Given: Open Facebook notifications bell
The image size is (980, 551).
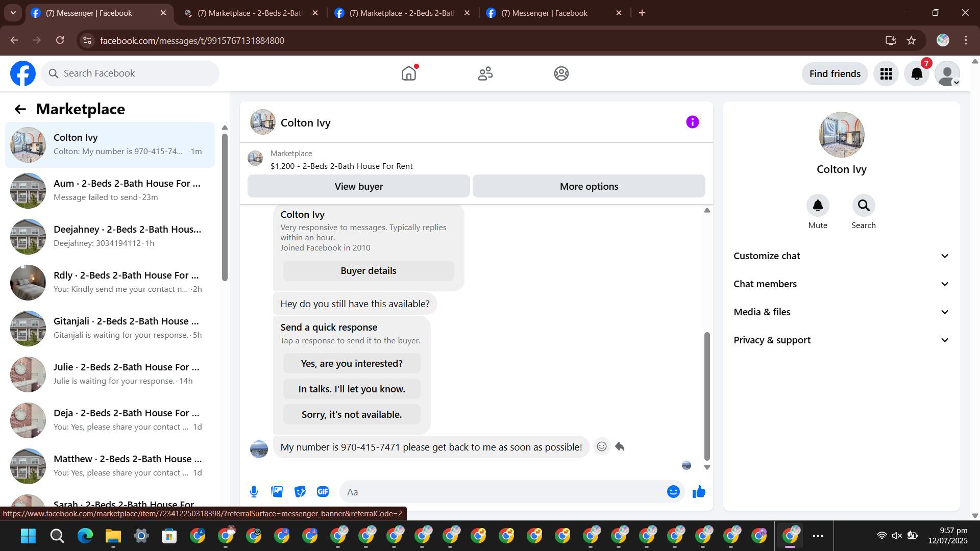Looking at the screenshot, I should click(x=917, y=74).
